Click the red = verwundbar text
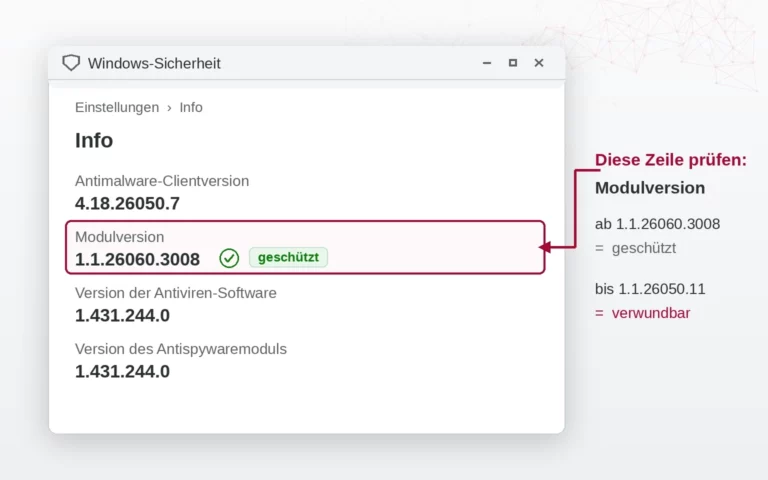 point(642,313)
